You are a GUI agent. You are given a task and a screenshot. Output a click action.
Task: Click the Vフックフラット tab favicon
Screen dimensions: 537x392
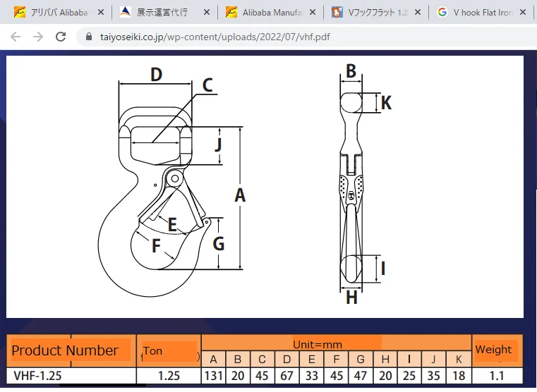click(x=337, y=12)
